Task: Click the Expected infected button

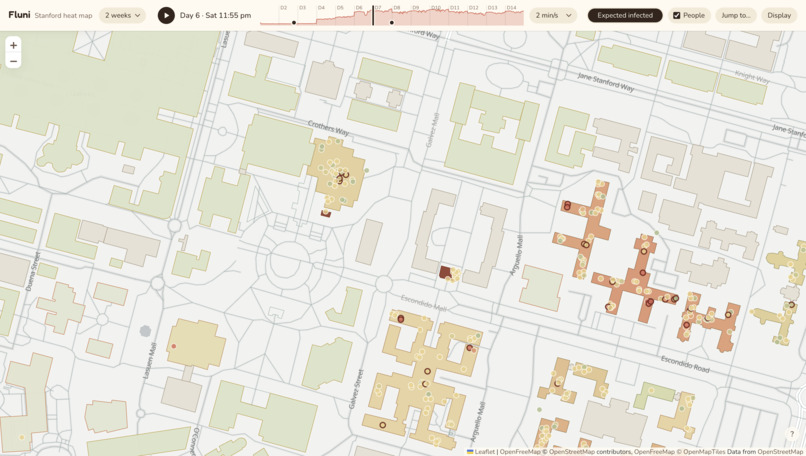Action: (x=625, y=15)
